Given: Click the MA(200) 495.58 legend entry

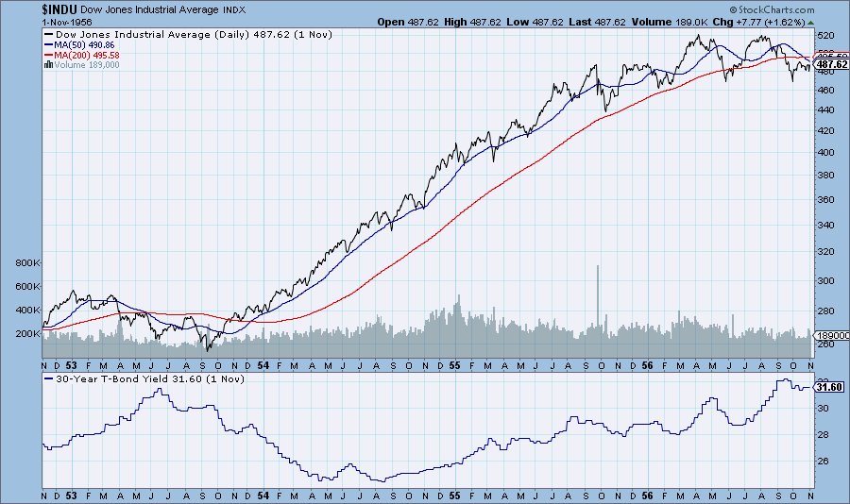Looking at the screenshot, I should (x=87, y=56).
